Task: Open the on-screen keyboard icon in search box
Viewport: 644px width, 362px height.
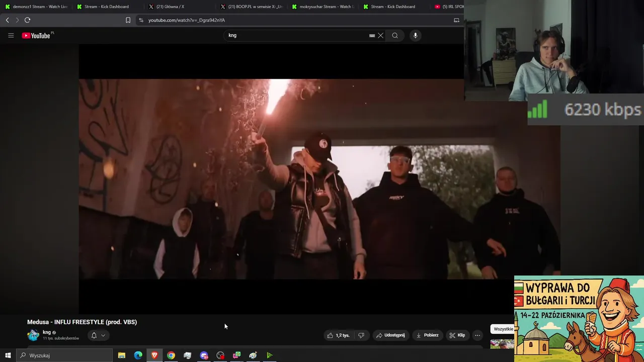Action: (372, 36)
